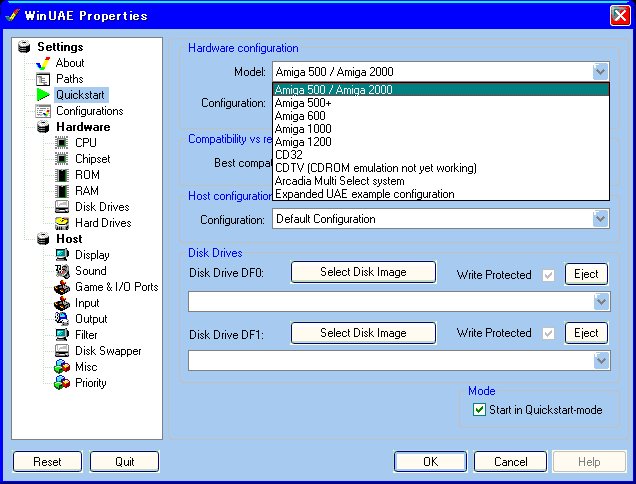
Task: Click the Game & I/O Ports joystick icon
Action: click(x=62, y=287)
